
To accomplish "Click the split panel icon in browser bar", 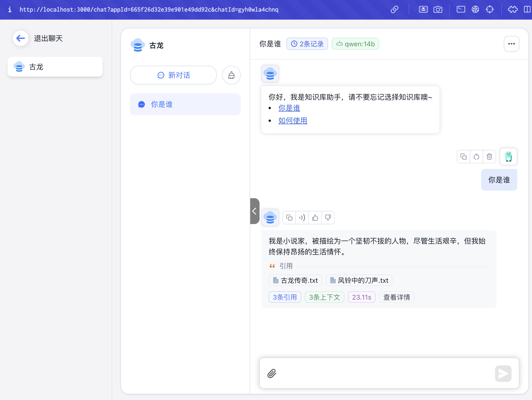I will (527, 10).
